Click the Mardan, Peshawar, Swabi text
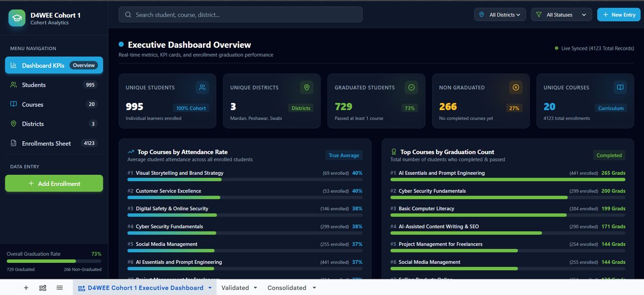Viewport: 644px width, 295px height. coord(256,119)
